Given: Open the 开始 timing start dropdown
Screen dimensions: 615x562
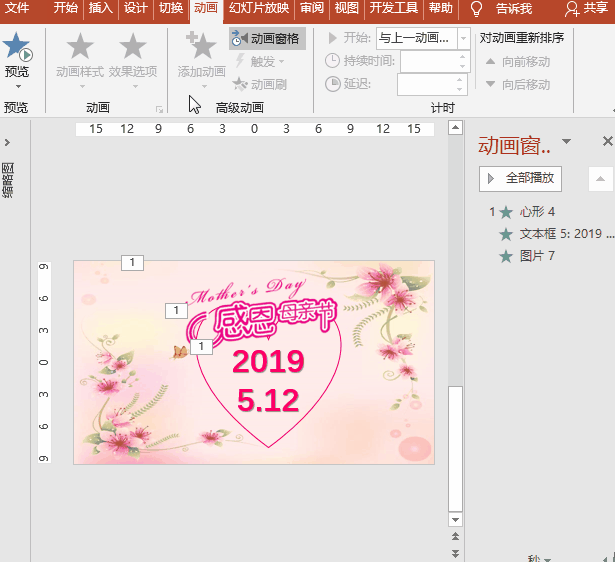Looking at the screenshot, I should coord(463,38).
